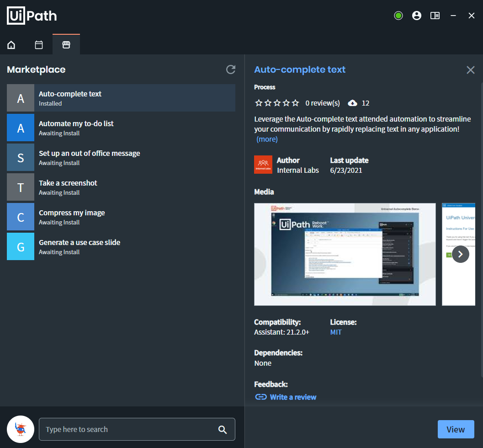Refresh the Marketplace list

tap(231, 69)
